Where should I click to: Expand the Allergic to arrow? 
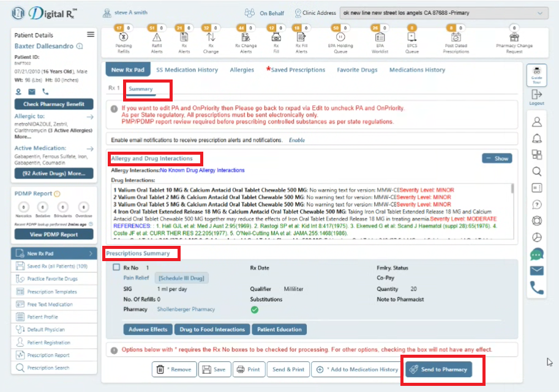(x=90, y=117)
